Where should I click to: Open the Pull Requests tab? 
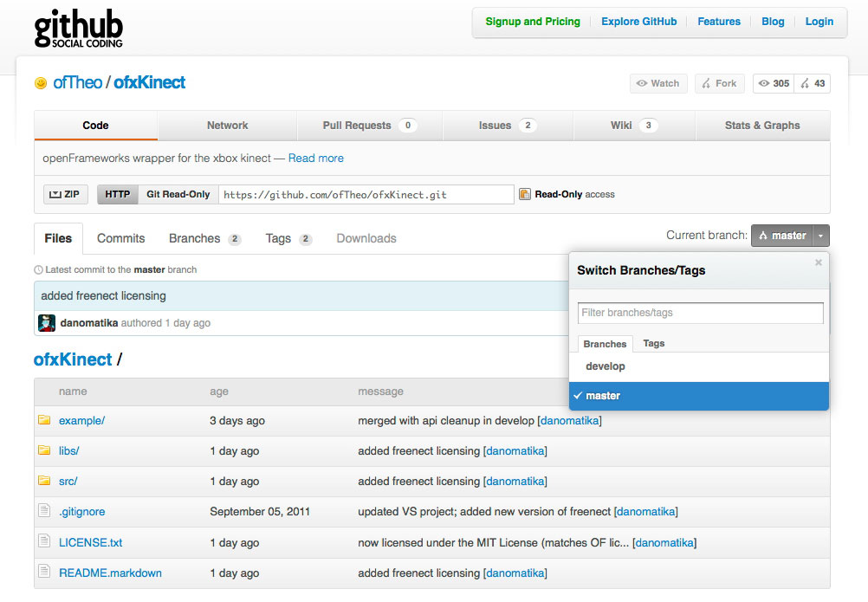pyautogui.click(x=369, y=126)
